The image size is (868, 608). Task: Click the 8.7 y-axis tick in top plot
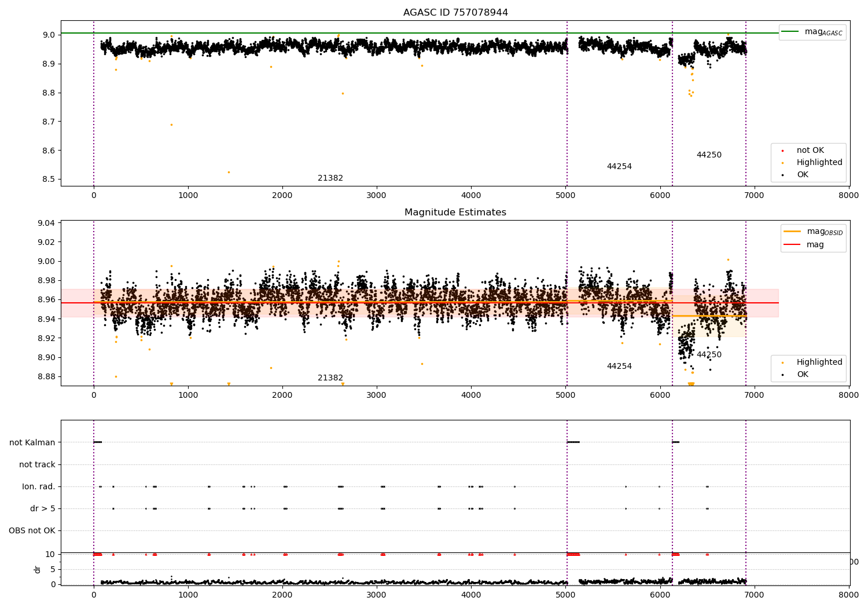49,122
